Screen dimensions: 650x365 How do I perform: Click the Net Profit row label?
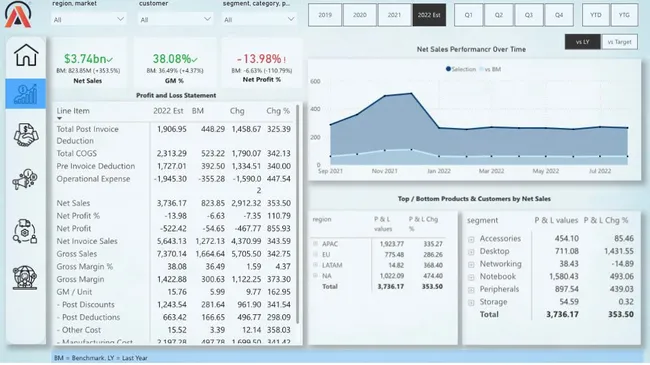point(74,229)
